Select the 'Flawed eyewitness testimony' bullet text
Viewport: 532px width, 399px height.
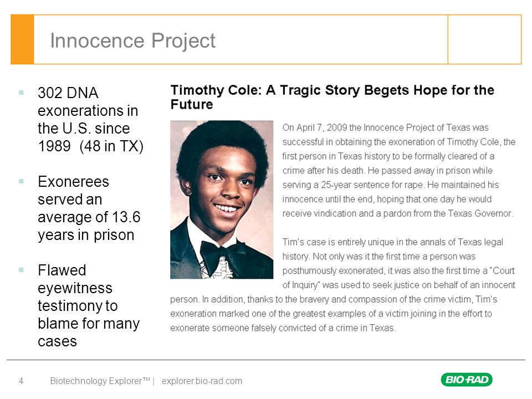click(89, 306)
